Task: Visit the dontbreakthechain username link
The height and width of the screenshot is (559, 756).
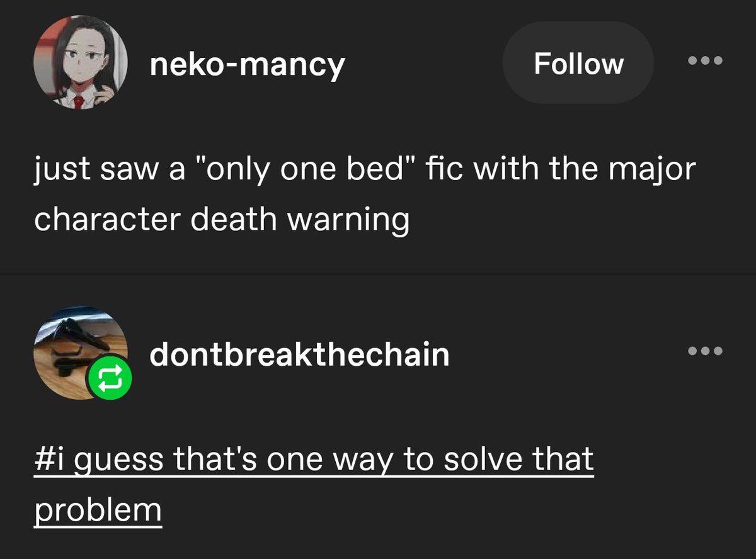Action: click(299, 354)
